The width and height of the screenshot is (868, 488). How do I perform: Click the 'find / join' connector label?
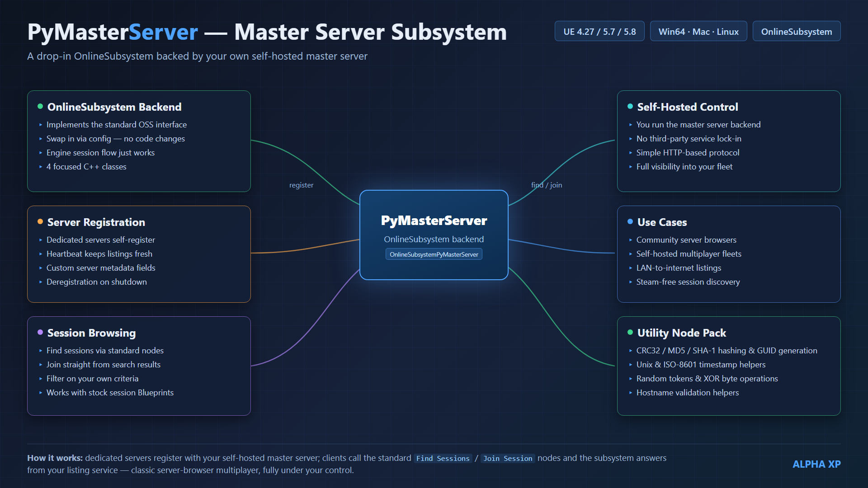(x=547, y=185)
